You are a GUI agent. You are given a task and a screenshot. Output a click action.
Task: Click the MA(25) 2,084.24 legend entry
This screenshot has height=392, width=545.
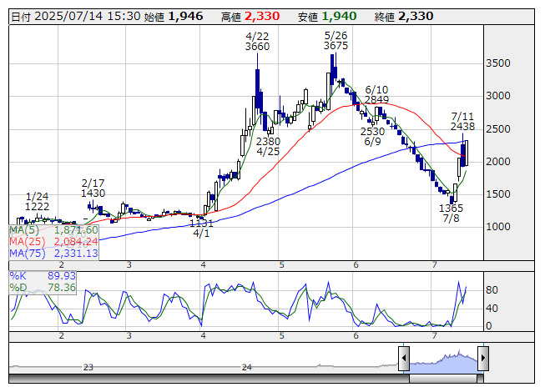point(54,242)
